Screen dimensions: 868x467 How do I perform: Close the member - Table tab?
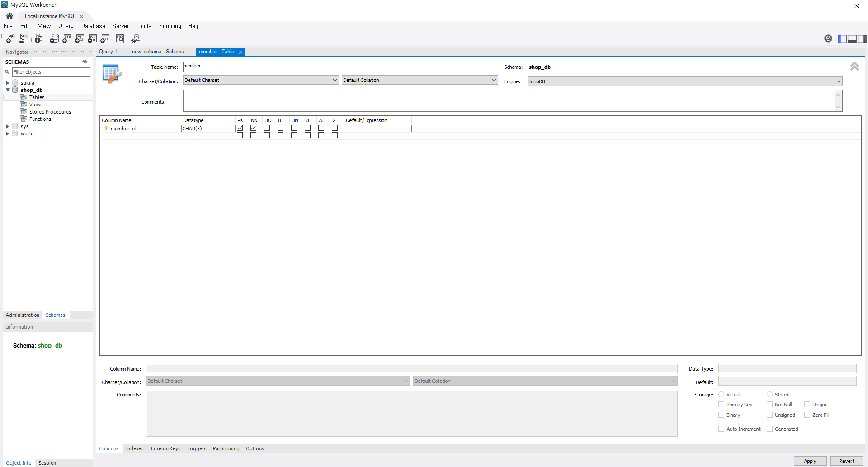click(241, 52)
